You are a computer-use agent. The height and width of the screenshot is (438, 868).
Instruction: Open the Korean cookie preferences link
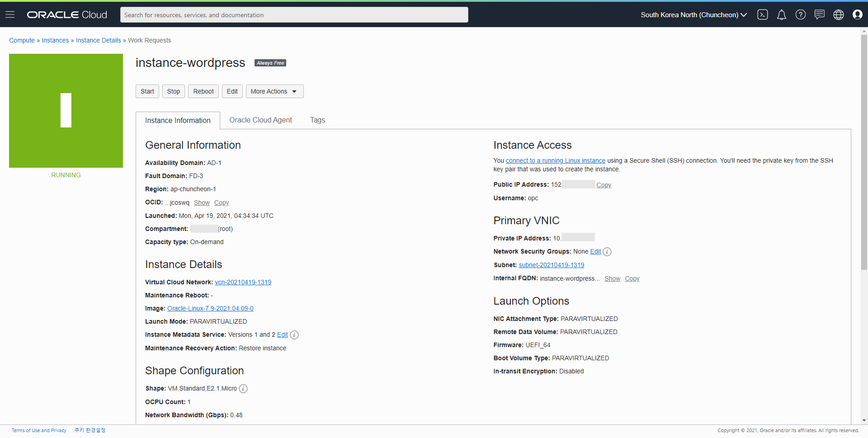[90, 430]
